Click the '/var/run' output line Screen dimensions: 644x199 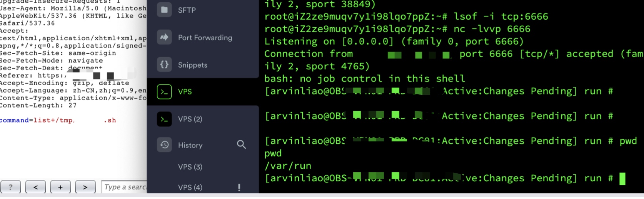[288, 166]
